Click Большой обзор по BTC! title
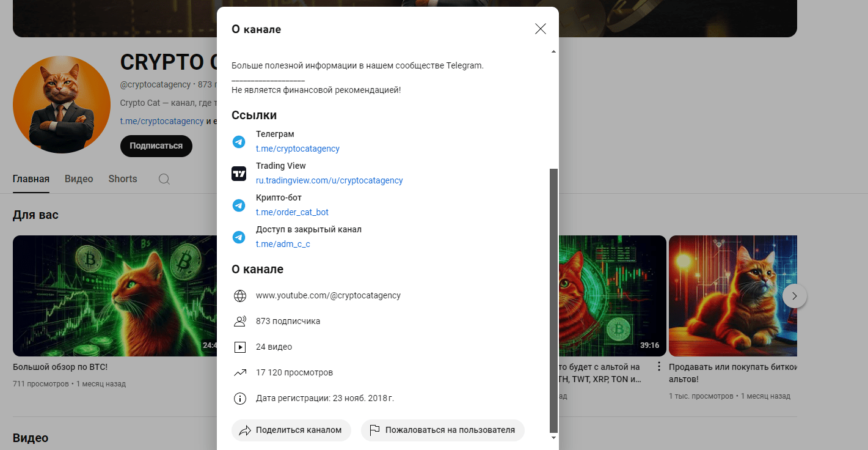The image size is (868, 450). (x=60, y=367)
